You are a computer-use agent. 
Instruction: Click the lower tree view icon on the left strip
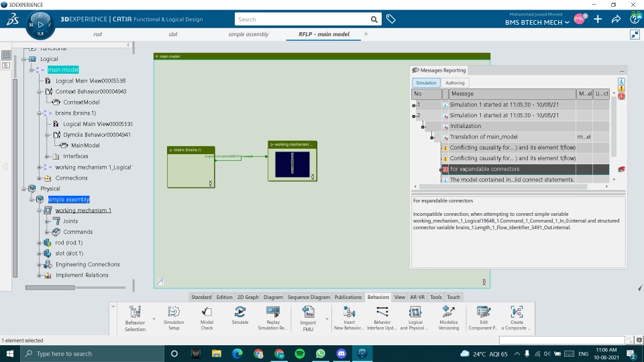coord(6,65)
